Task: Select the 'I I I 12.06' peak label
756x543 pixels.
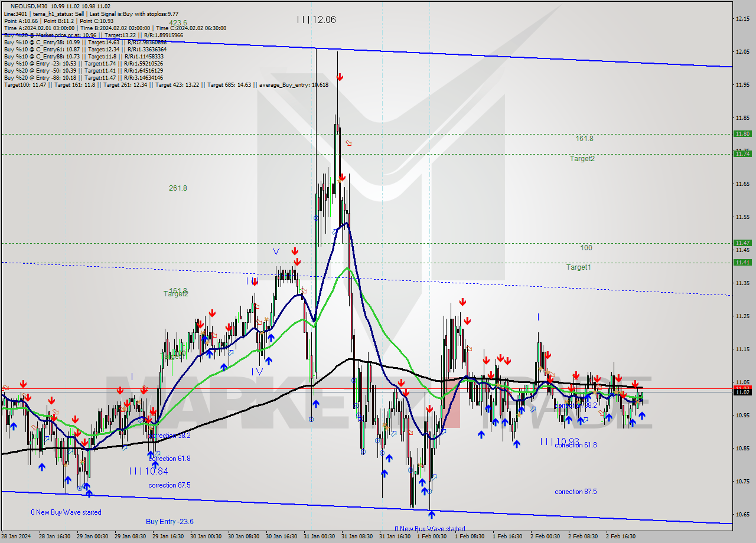Action: click(316, 19)
